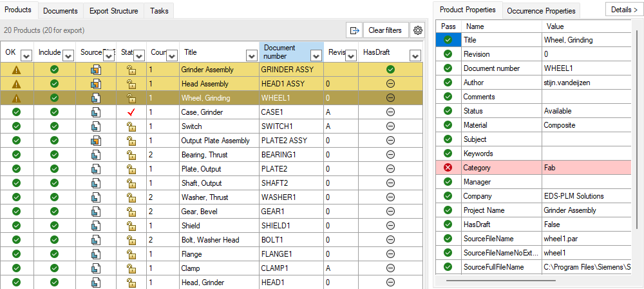Click red checkmark status for Case, Grinder
The height and width of the screenshot is (289, 644).
click(x=131, y=112)
